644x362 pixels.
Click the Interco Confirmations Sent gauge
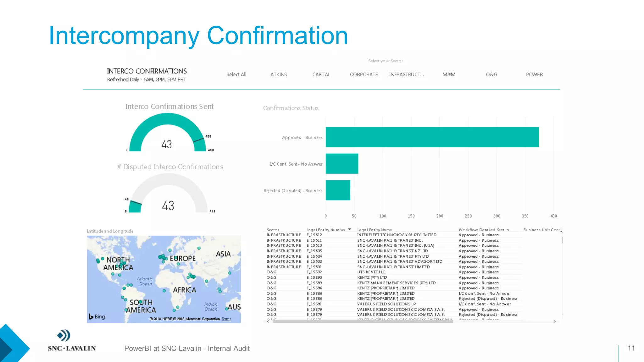(x=168, y=132)
